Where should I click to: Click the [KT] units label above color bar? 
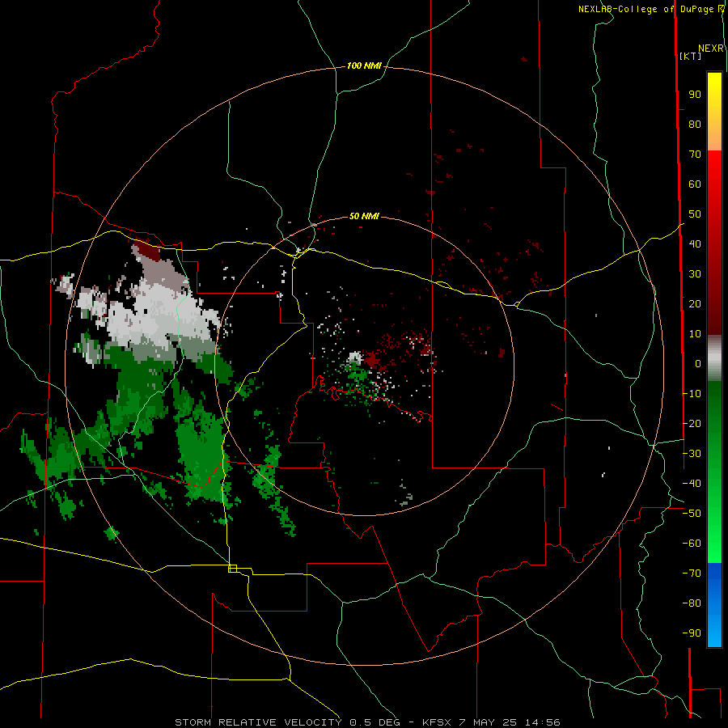click(x=691, y=56)
